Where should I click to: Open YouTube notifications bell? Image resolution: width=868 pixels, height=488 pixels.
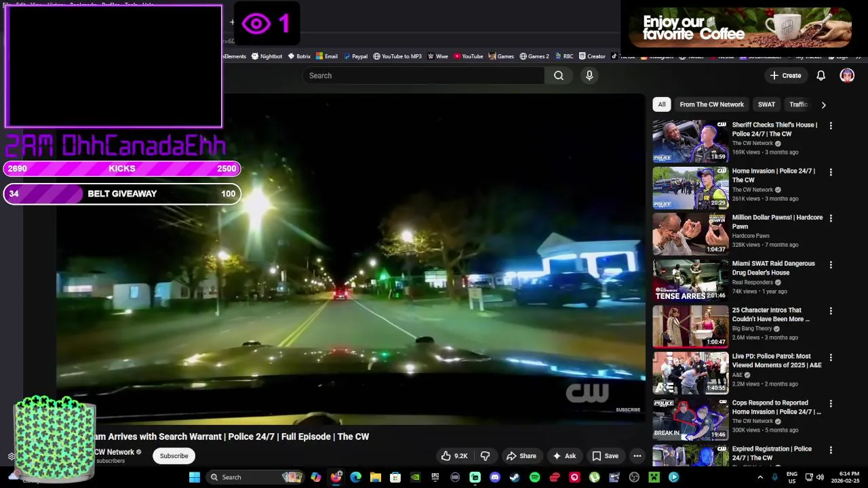(821, 75)
